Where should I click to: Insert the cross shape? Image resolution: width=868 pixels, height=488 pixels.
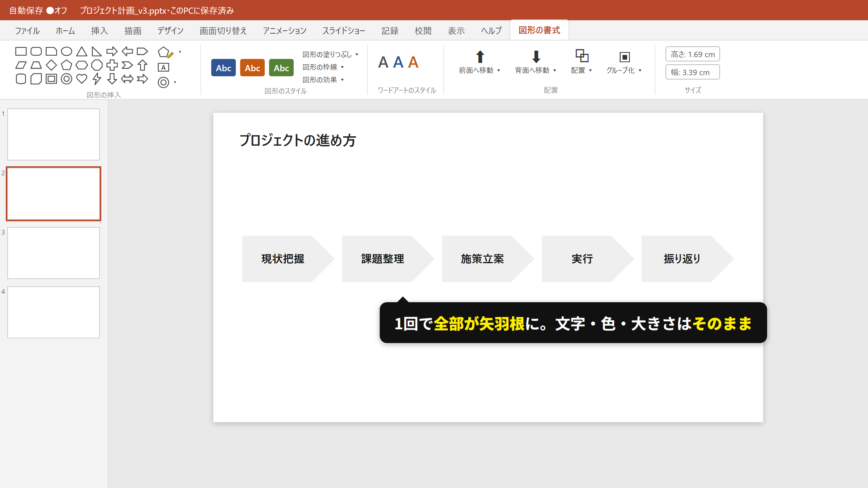tap(112, 65)
